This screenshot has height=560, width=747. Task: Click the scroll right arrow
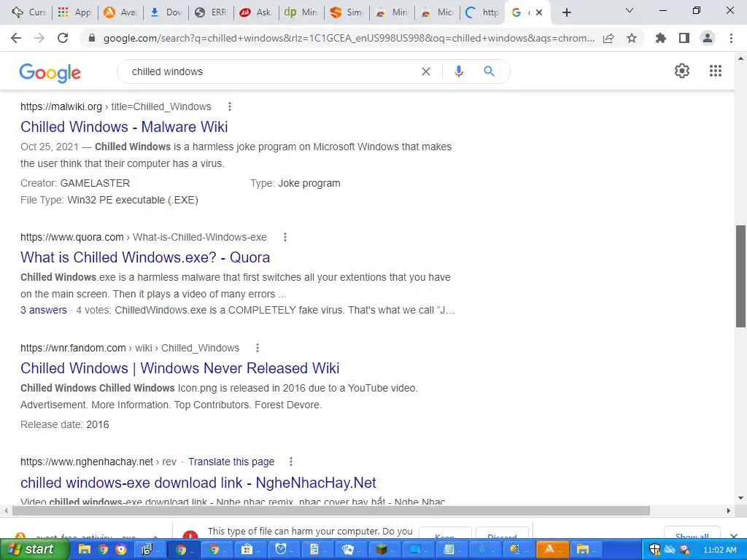tap(729, 510)
